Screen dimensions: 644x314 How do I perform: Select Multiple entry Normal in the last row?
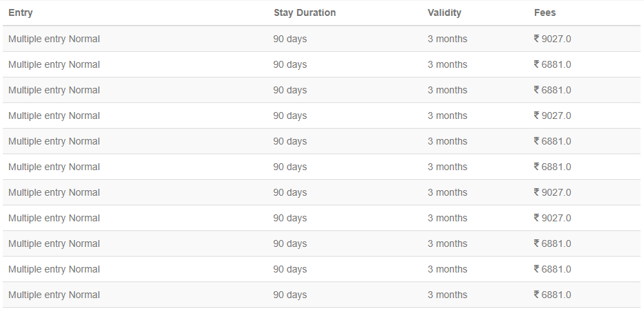tap(54, 295)
